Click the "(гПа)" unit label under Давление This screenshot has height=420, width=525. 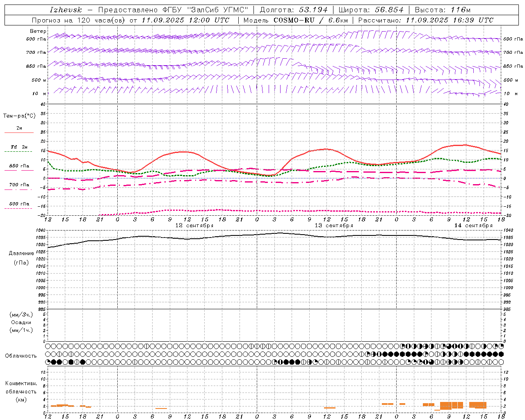point(21,262)
